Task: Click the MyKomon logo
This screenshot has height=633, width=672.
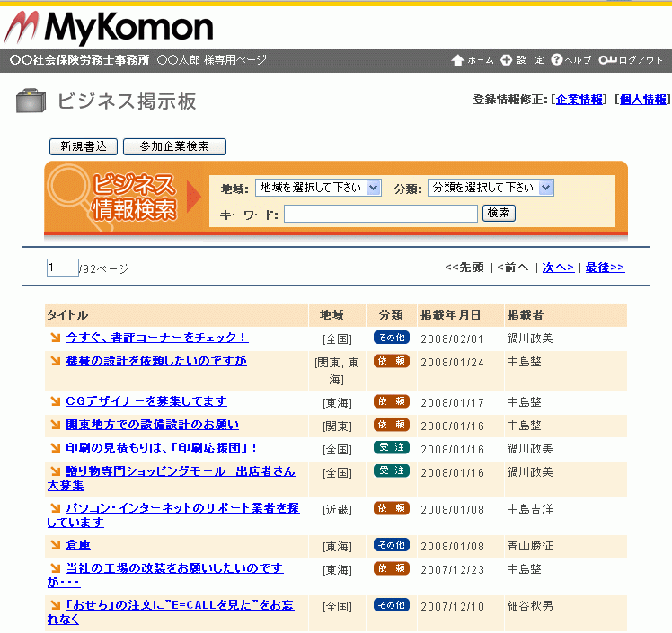Action: [109, 28]
